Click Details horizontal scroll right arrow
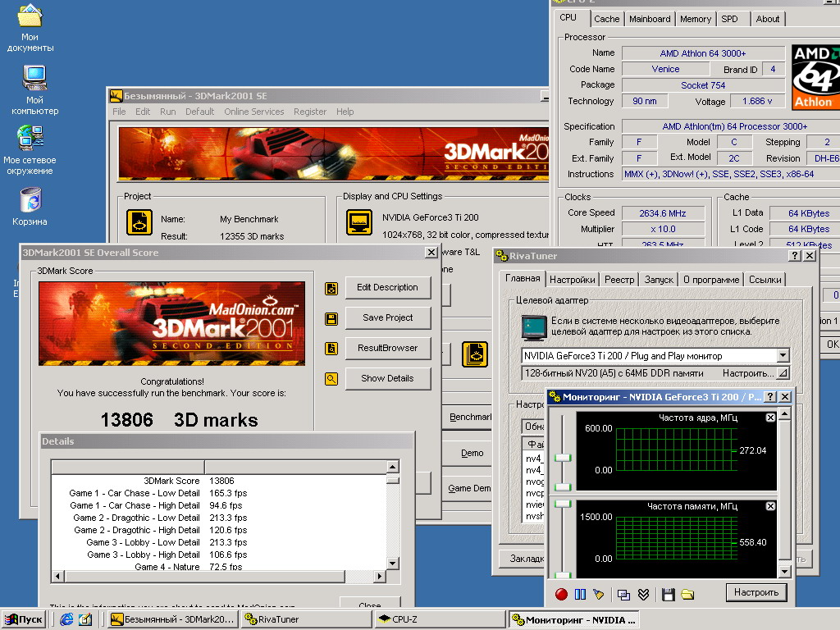Screen dimensions: 840x630 pos(380,577)
